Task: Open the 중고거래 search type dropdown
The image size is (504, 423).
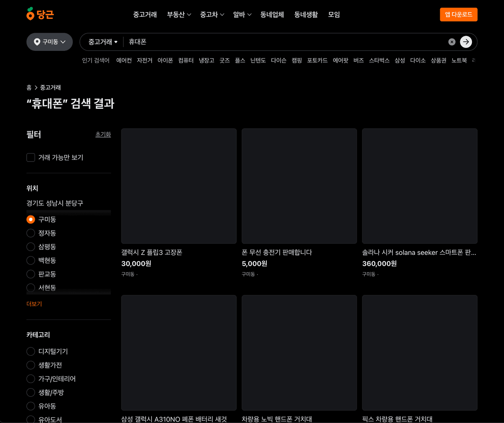Action: [x=103, y=42]
